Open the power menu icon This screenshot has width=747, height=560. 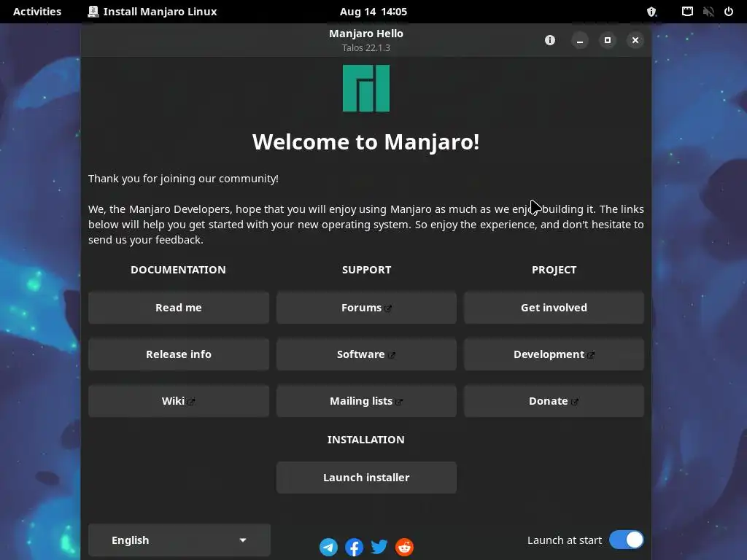(729, 12)
